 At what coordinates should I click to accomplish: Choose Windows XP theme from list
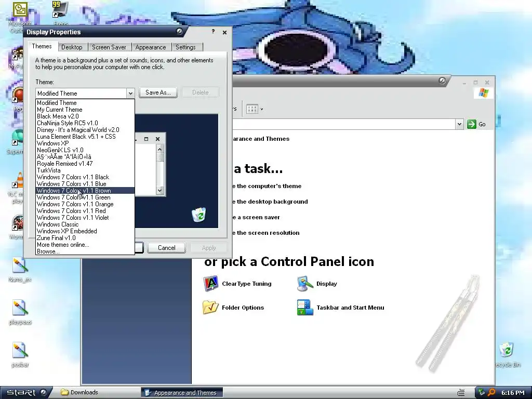(x=85, y=143)
